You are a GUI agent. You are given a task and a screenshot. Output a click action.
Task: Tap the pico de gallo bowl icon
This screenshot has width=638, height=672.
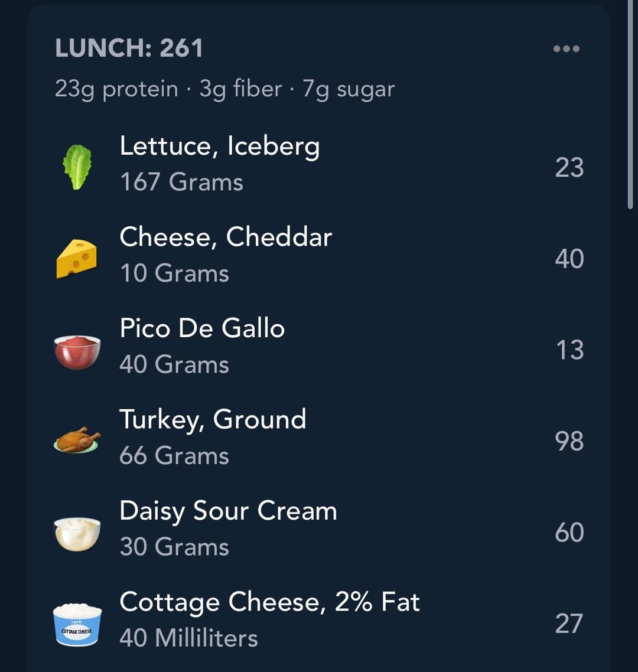click(x=77, y=350)
